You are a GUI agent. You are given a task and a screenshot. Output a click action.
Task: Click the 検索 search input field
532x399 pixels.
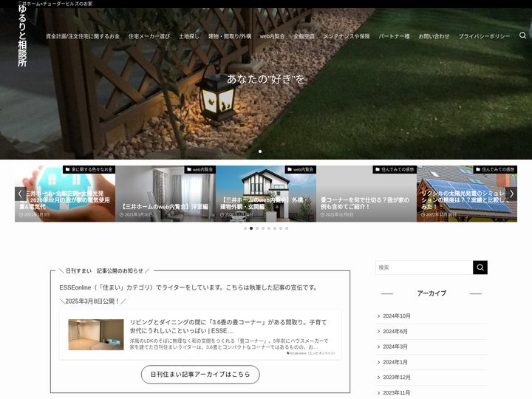click(x=424, y=267)
